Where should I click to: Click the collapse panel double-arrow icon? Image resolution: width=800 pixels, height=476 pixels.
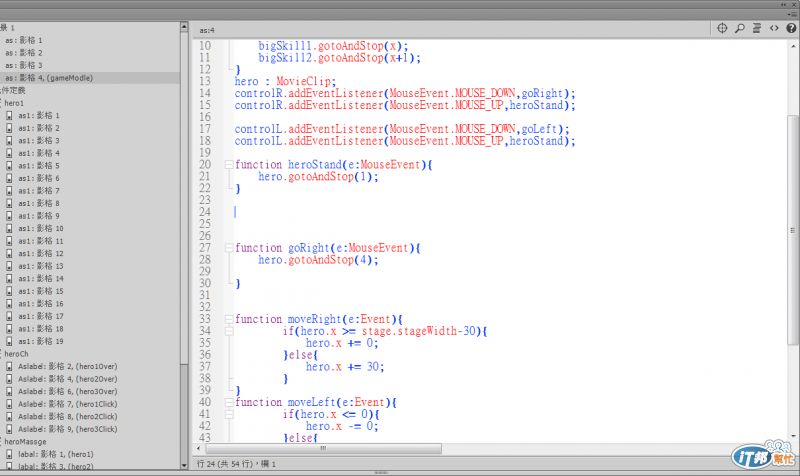coord(783,5)
